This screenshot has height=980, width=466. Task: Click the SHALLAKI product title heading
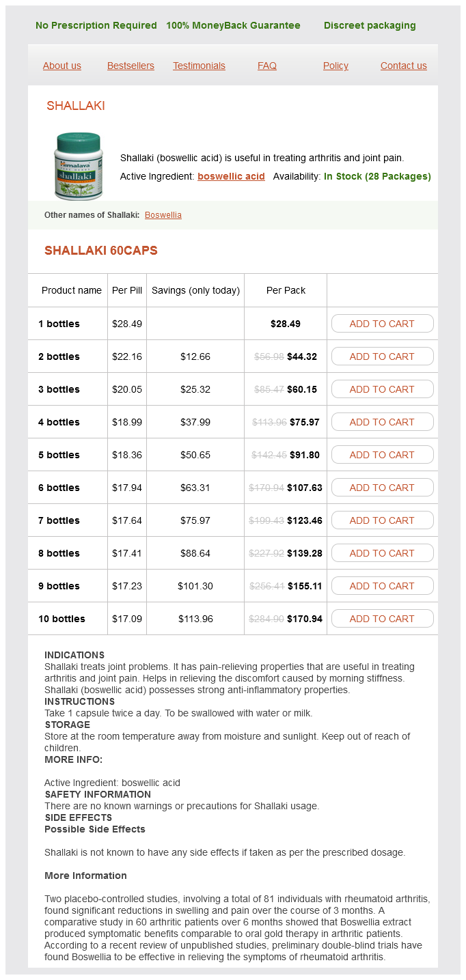tap(76, 106)
